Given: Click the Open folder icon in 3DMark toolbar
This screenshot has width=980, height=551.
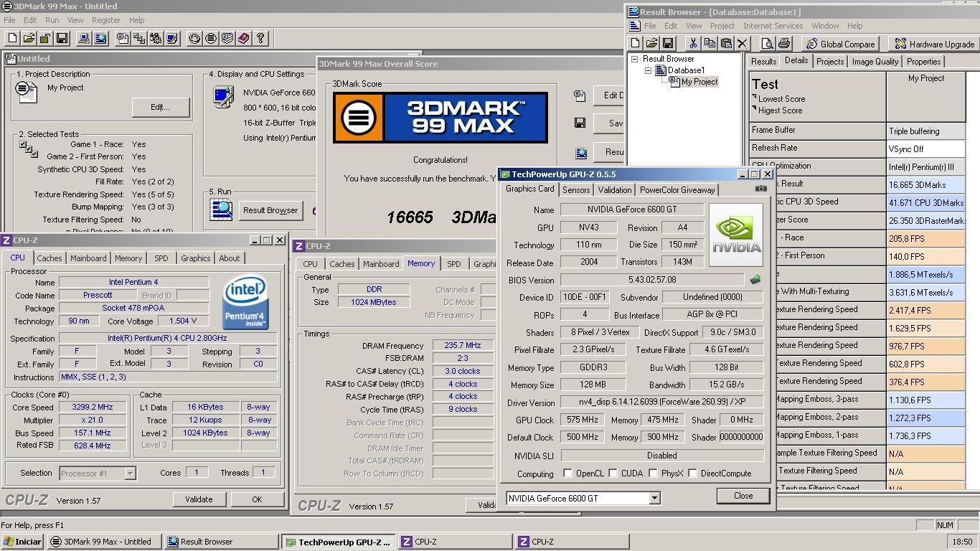Looking at the screenshot, I should [x=29, y=38].
